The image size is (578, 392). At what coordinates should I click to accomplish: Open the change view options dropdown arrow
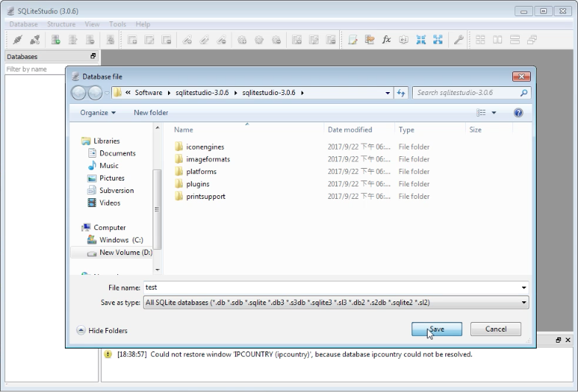pyautogui.click(x=494, y=113)
